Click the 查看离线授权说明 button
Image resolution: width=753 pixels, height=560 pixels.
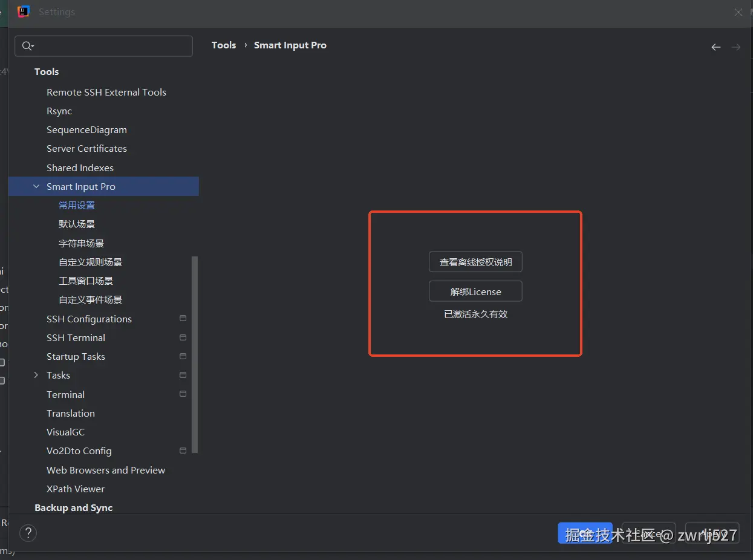pos(475,262)
